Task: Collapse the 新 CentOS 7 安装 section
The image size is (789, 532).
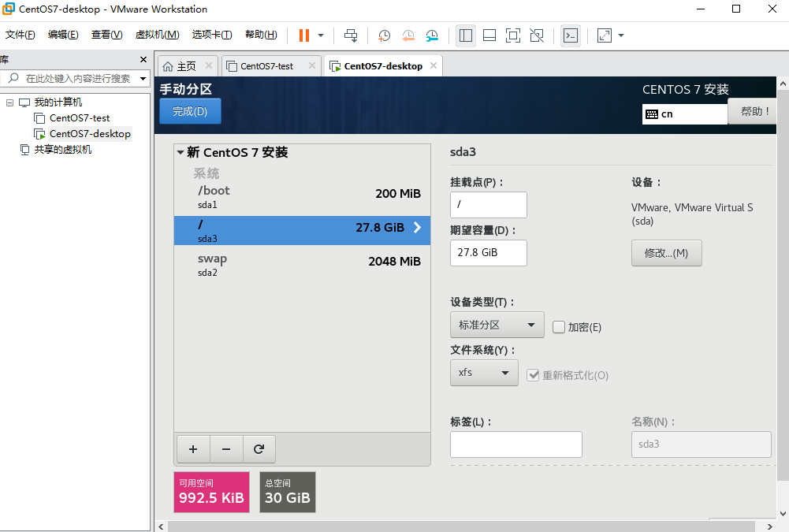Action: tap(181, 152)
